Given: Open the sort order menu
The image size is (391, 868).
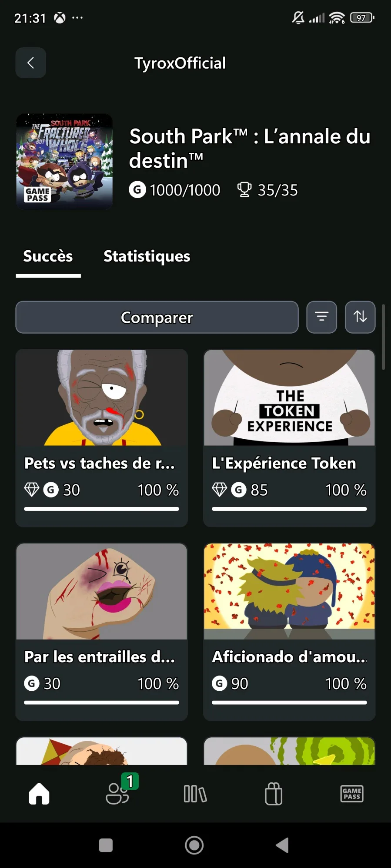Looking at the screenshot, I should (360, 317).
